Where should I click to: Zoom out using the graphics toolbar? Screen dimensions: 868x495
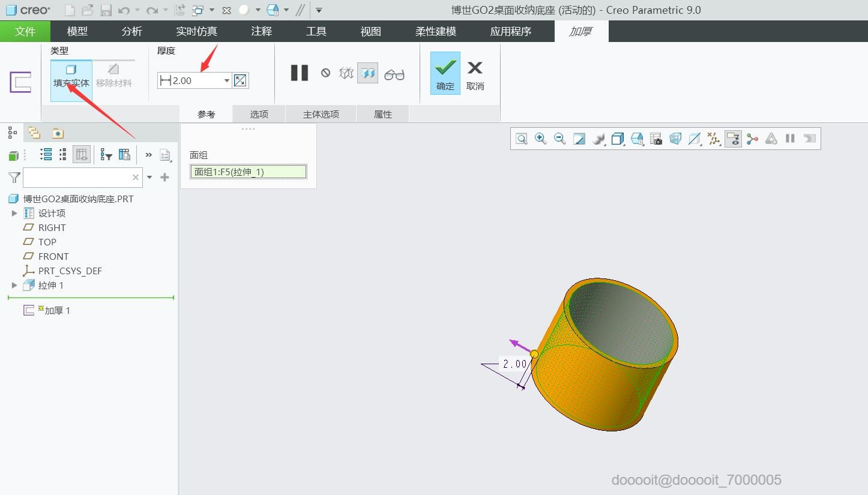pyautogui.click(x=559, y=139)
